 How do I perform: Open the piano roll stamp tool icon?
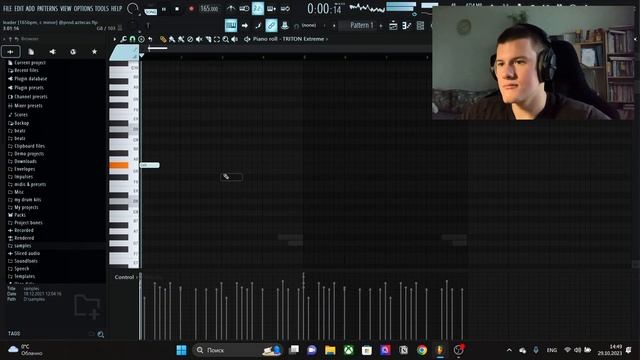[x=141, y=39]
